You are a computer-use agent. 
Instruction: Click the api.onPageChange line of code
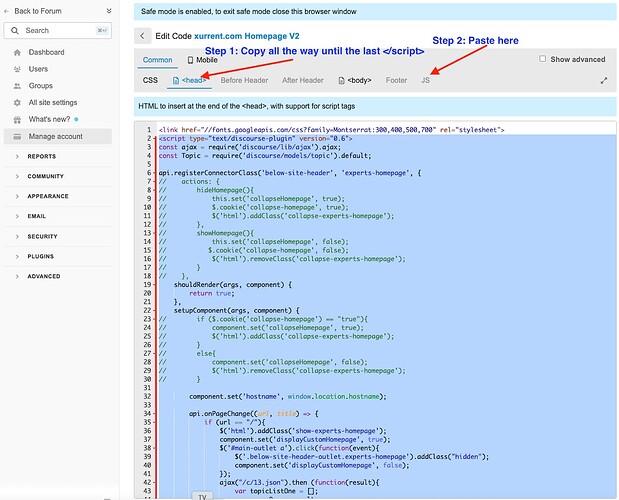click(x=253, y=414)
